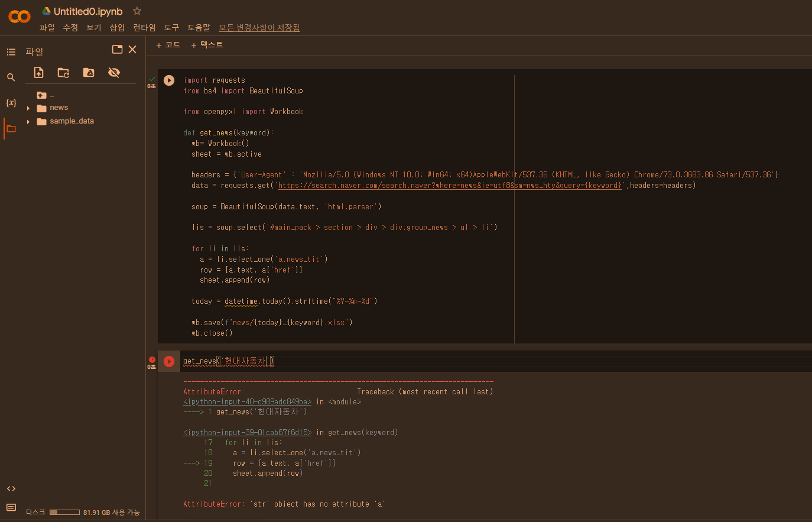Open the naver search URL link
812x522 pixels.
click(450, 186)
